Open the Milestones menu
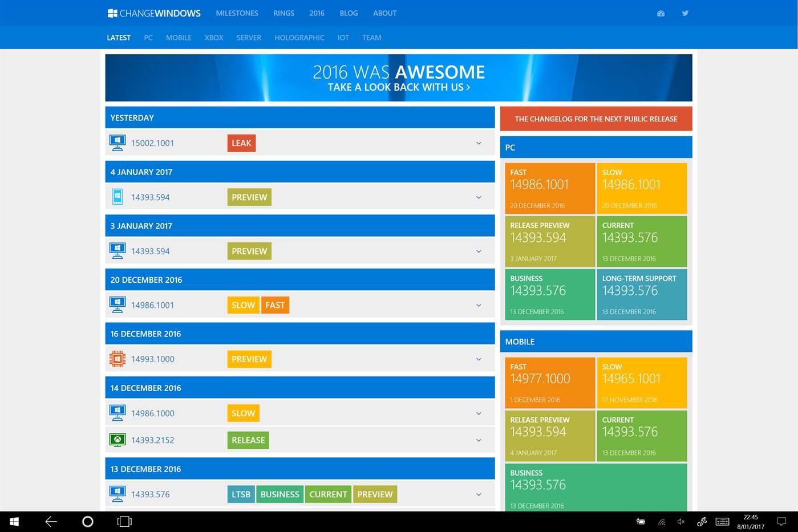Image resolution: width=798 pixels, height=532 pixels. [237, 13]
